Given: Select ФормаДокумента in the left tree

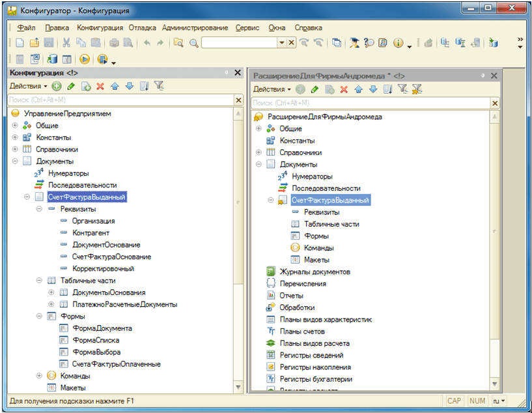Looking at the screenshot, I should pyautogui.click(x=103, y=328).
